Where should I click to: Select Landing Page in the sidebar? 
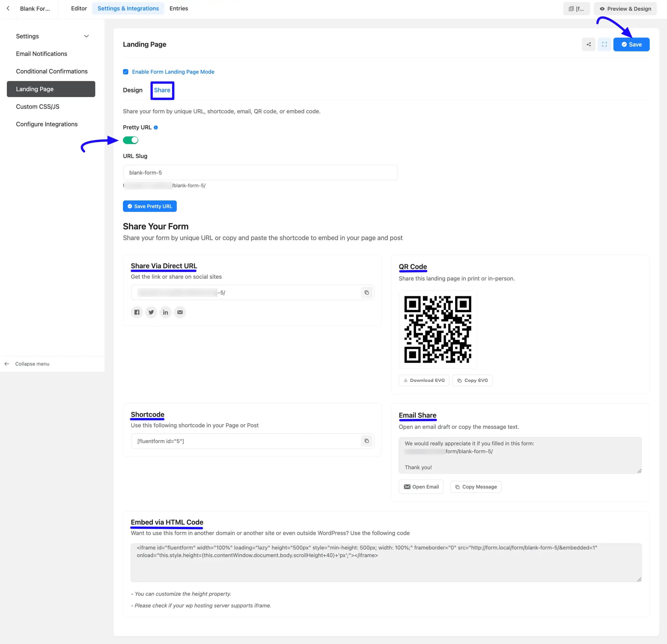[51, 89]
